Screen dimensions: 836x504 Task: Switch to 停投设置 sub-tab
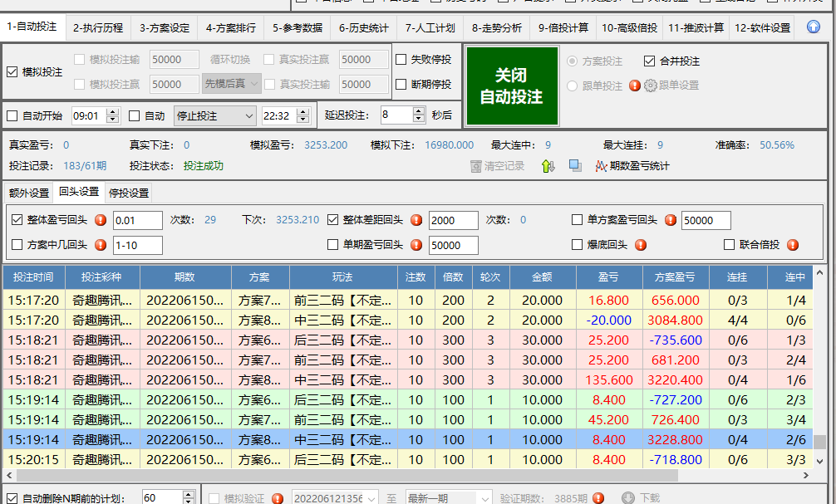(129, 193)
